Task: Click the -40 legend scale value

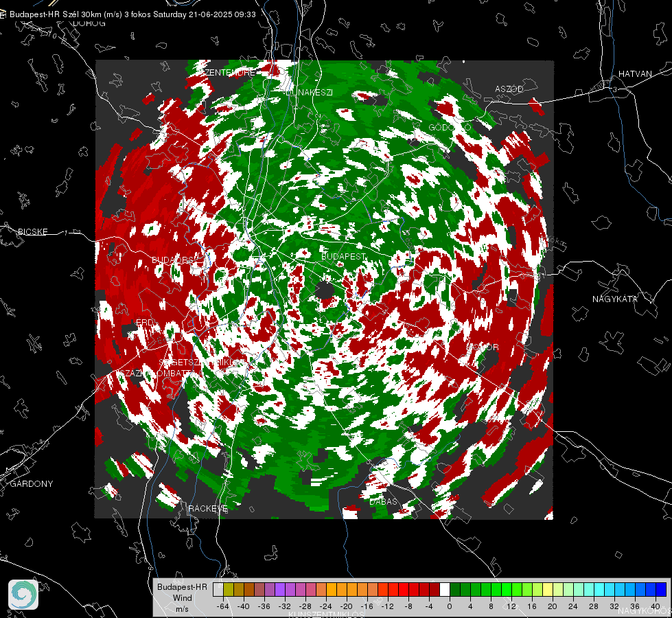Action: [244, 606]
